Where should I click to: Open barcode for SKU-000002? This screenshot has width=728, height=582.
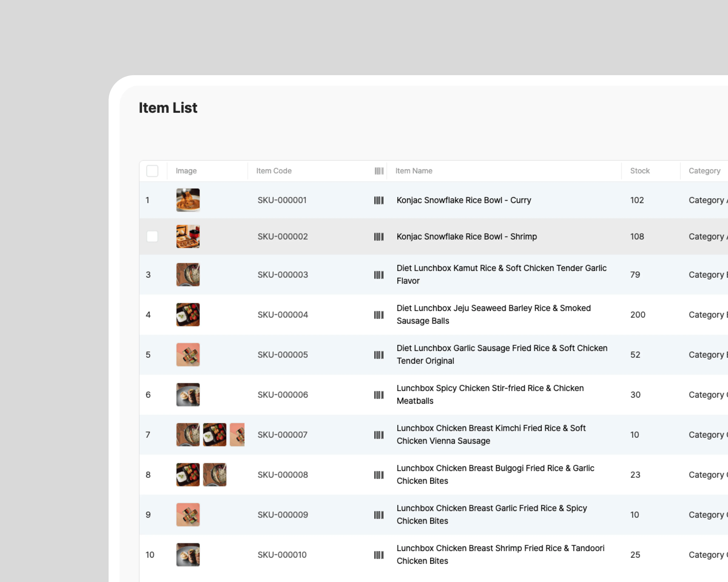tap(379, 237)
